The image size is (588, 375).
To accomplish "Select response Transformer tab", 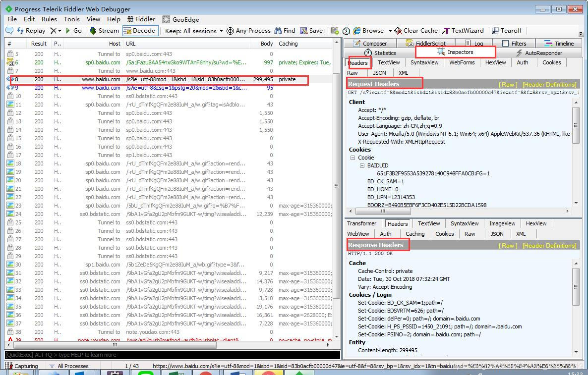I will 361,223.
